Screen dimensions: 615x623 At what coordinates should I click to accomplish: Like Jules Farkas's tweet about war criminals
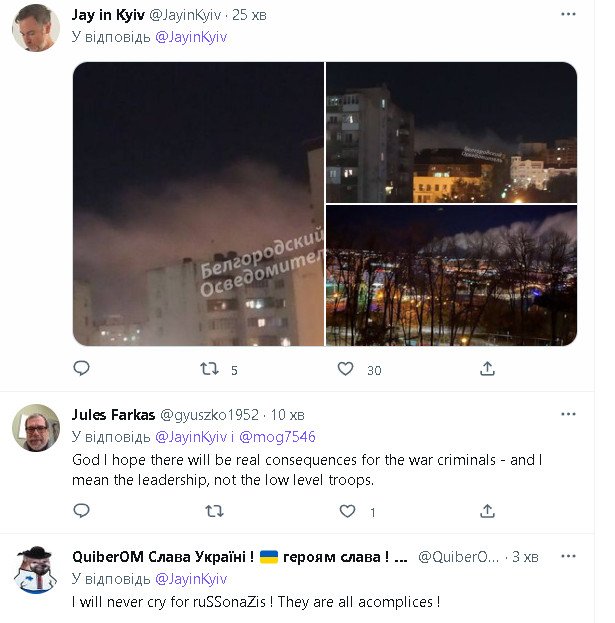(x=347, y=511)
